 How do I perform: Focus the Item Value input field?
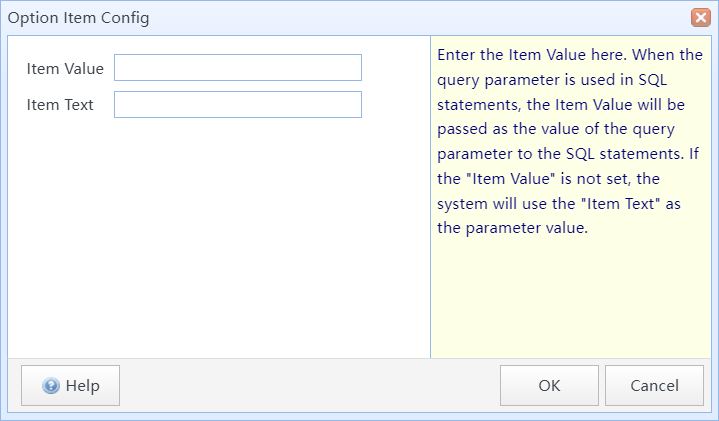238,67
